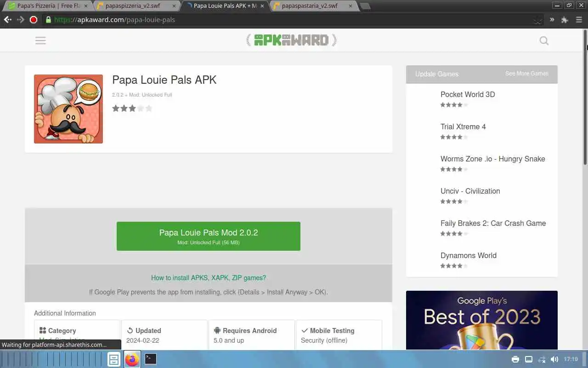Open the browser hamburger menu
The width and height of the screenshot is (588, 368).
tap(578, 20)
